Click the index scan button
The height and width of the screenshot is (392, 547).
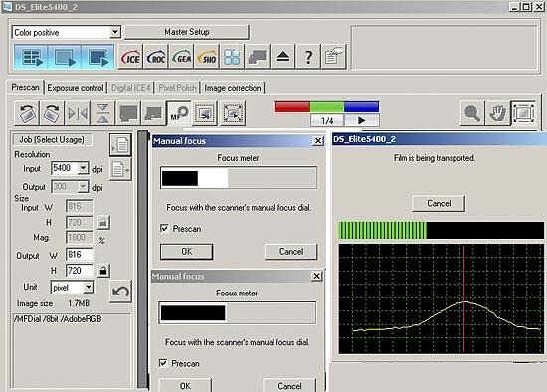coord(31,57)
